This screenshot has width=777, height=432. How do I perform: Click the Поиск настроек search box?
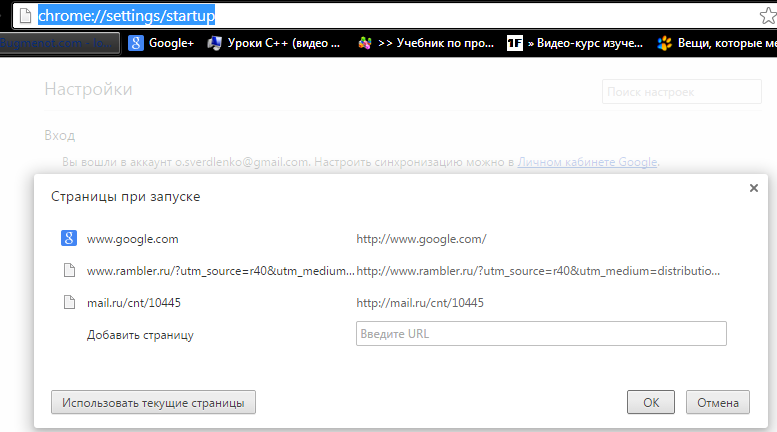681,92
